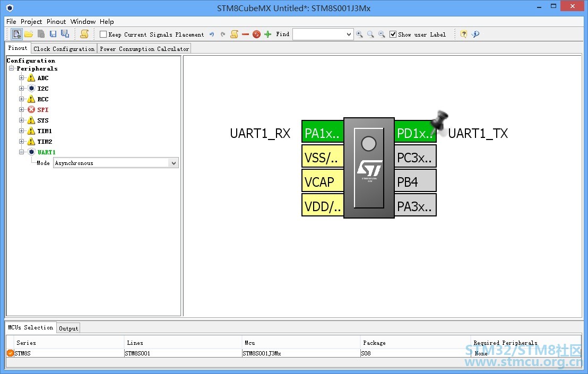The width and height of the screenshot is (588, 374).
Task: Collapse the UART1 tree node
Action: click(21, 152)
